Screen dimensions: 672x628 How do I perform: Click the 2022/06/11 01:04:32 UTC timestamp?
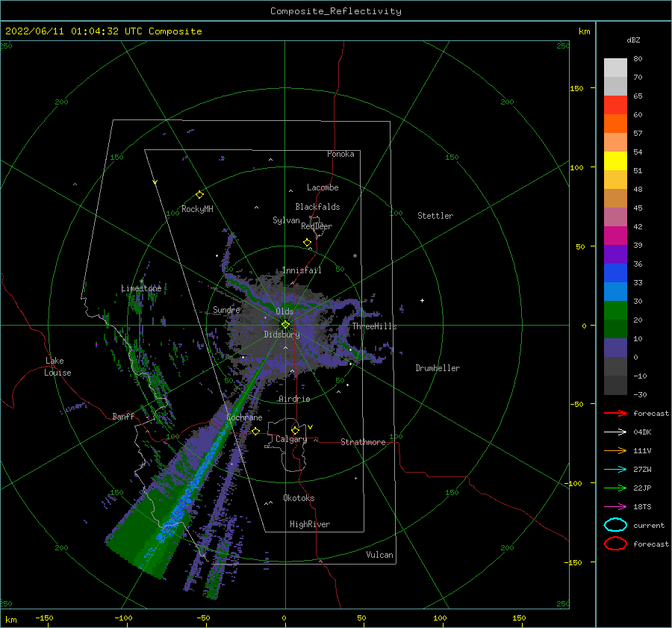pyautogui.click(x=74, y=31)
